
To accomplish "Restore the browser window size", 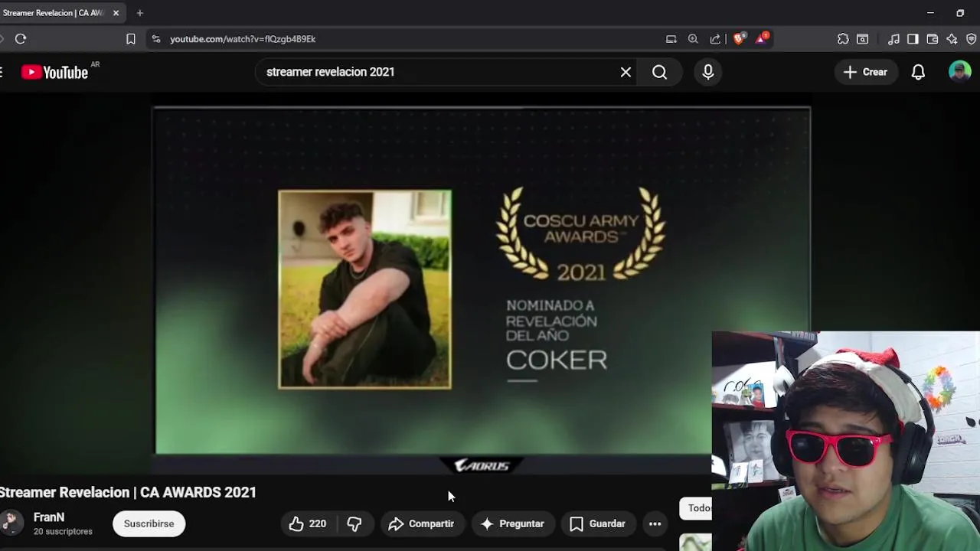I will coord(960,13).
